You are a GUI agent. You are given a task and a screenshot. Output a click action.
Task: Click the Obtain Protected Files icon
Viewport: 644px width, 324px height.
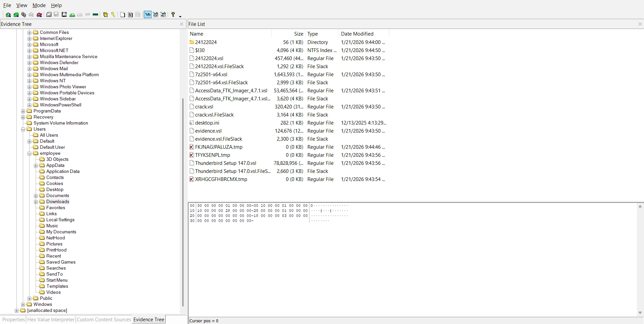[105, 14]
